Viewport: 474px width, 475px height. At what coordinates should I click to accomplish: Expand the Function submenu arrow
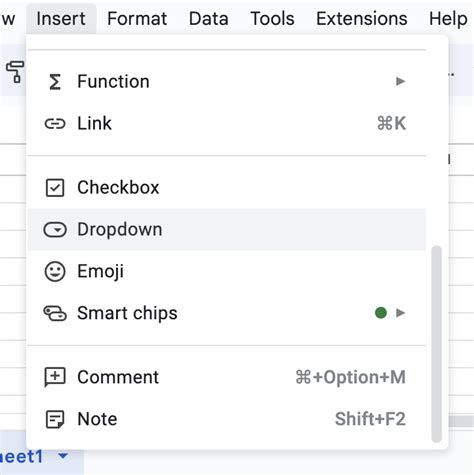click(x=400, y=81)
